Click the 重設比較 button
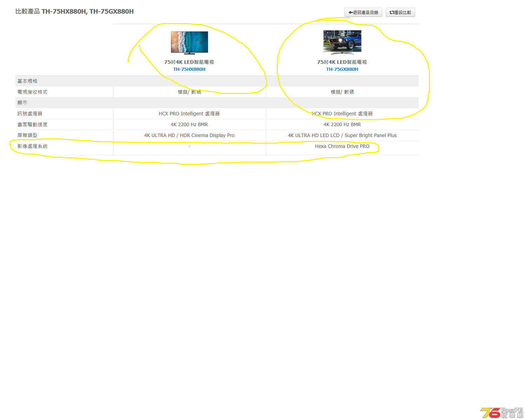This screenshot has width=525, height=420. pos(400,12)
